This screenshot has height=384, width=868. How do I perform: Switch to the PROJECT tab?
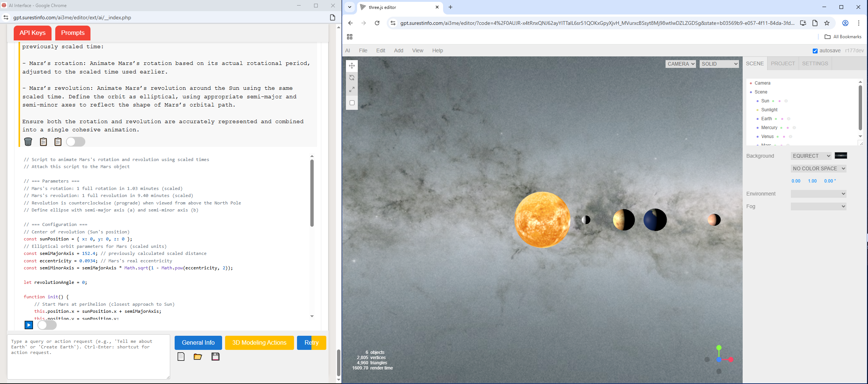783,63
